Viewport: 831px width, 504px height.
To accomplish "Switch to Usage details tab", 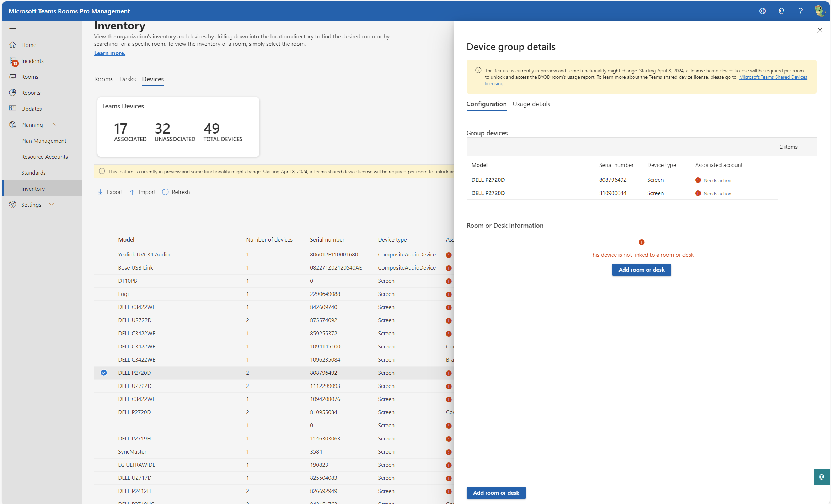I will coord(531,104).
